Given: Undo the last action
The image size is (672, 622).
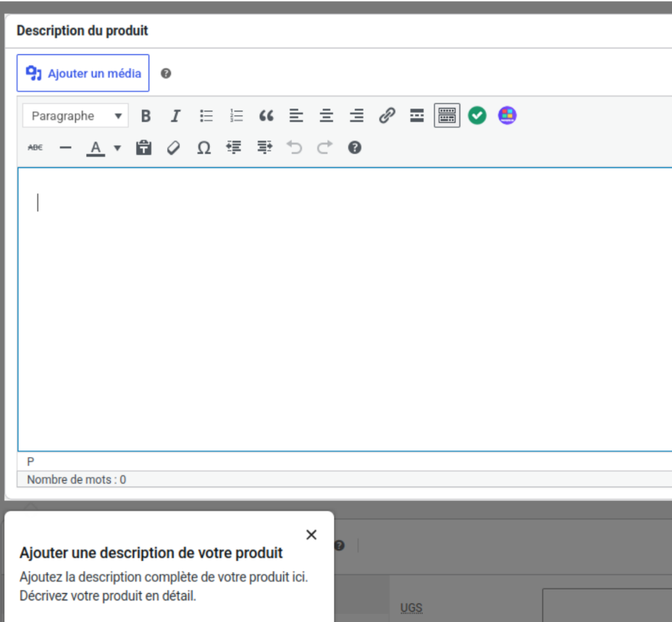Looking at the screenshot, I should (x=295, y=148).
